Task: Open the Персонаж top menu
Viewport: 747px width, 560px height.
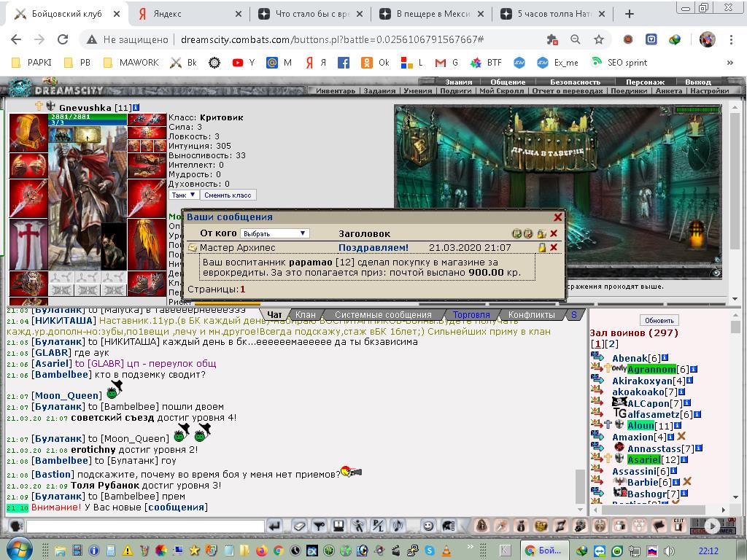Action: click(645, 82)
